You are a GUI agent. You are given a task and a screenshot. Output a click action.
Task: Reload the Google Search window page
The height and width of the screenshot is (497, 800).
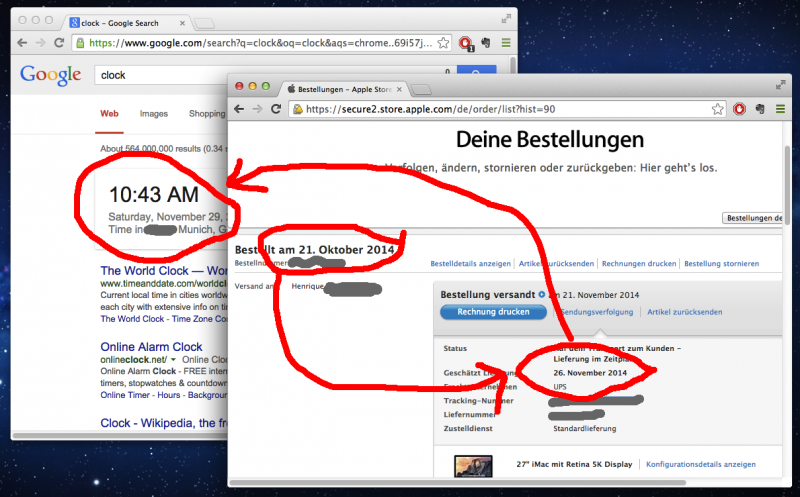[59, 43]
